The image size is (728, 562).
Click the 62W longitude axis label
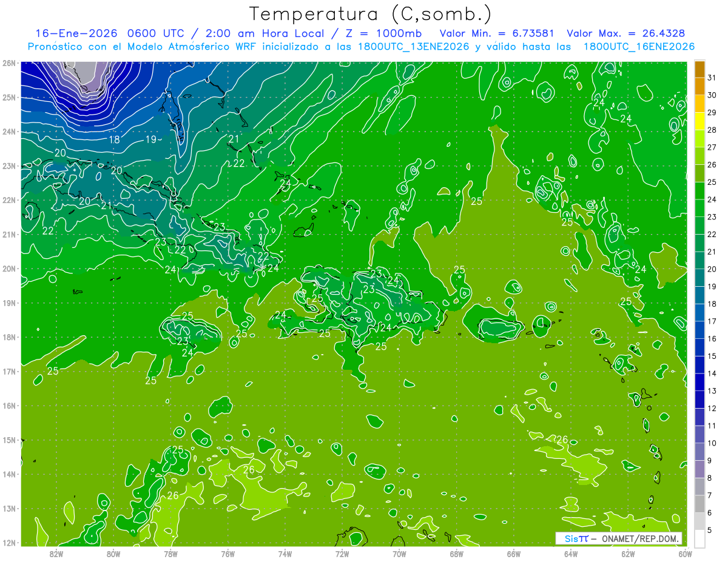[628, 554]
